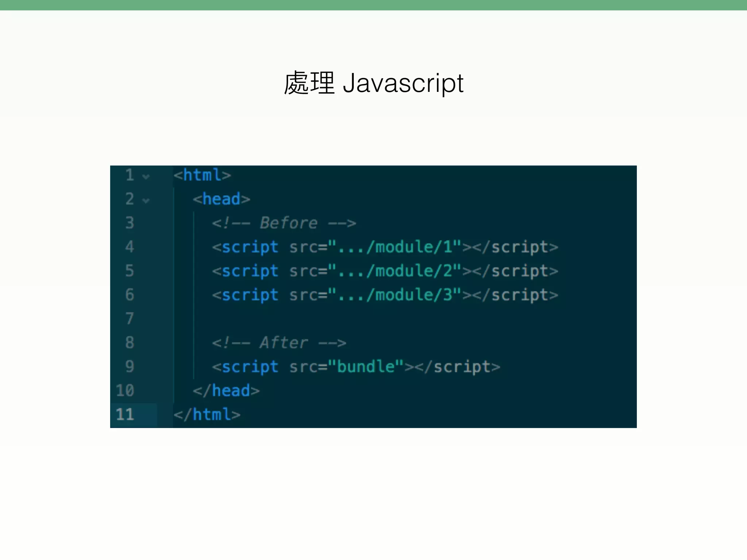Click the closing </html> tag
747x560 pixels.
[x=207, y=415]
